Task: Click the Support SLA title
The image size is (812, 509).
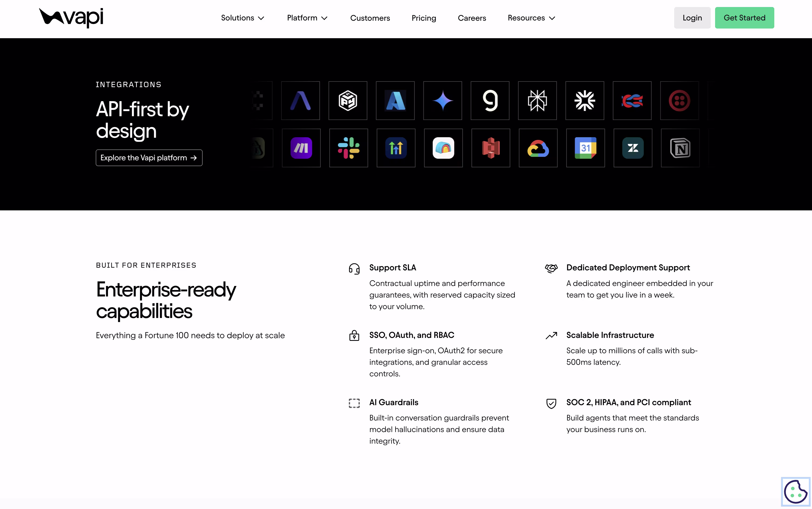Action: (393, 268)
